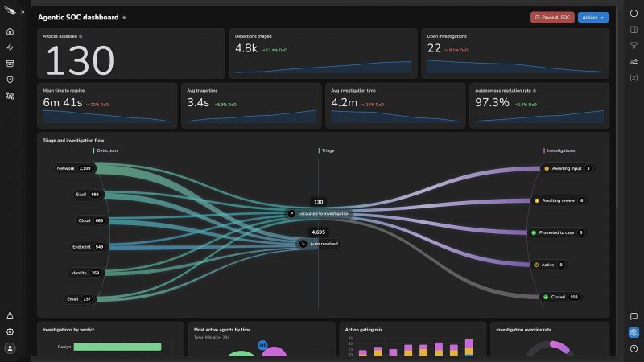Toggle the side panel layout icon
Viewport: 644px width, 362px height.
(634, 29)
